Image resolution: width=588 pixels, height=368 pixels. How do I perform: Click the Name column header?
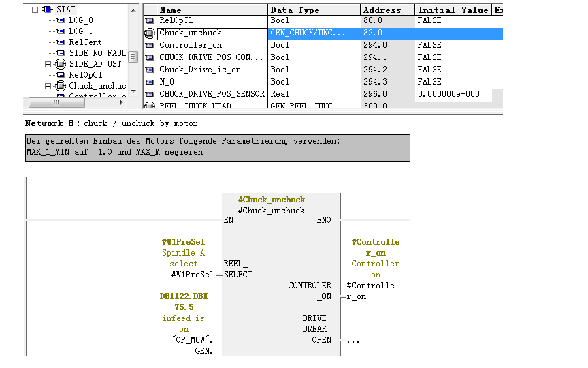tap(212, 10)
